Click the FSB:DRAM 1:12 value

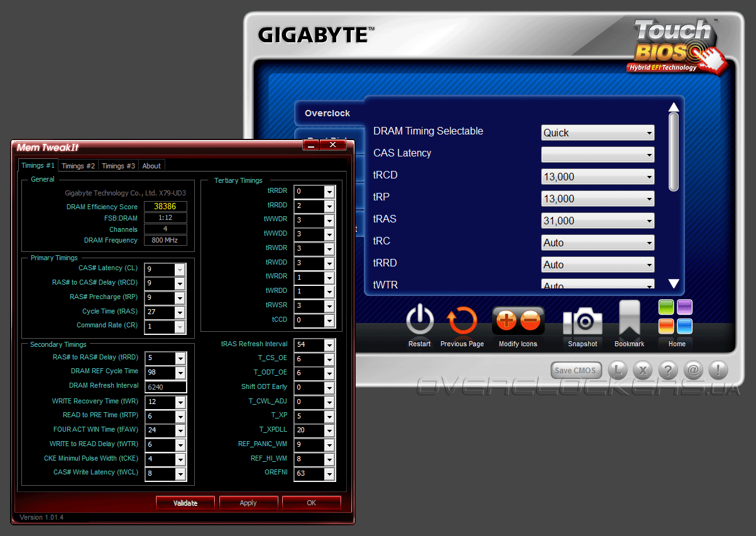coord(165,218)
